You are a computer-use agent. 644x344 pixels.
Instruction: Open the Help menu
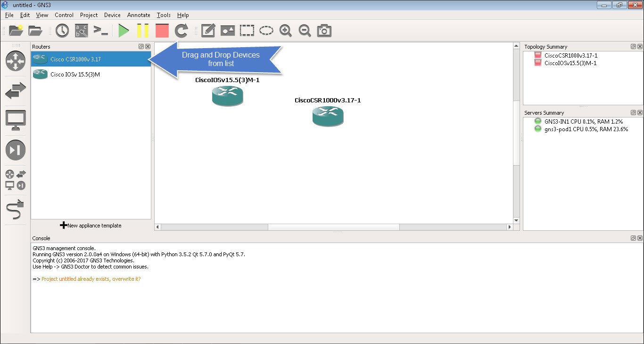point(183,15)
